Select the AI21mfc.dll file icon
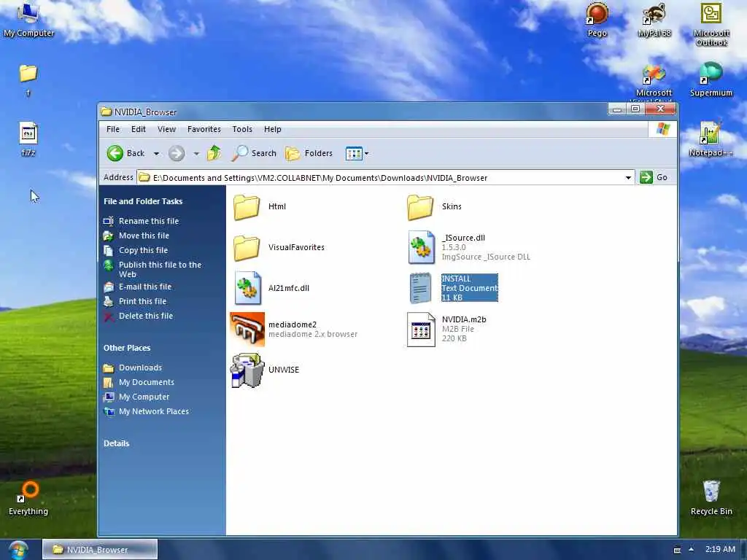The image size is (747, 560). 248,288
